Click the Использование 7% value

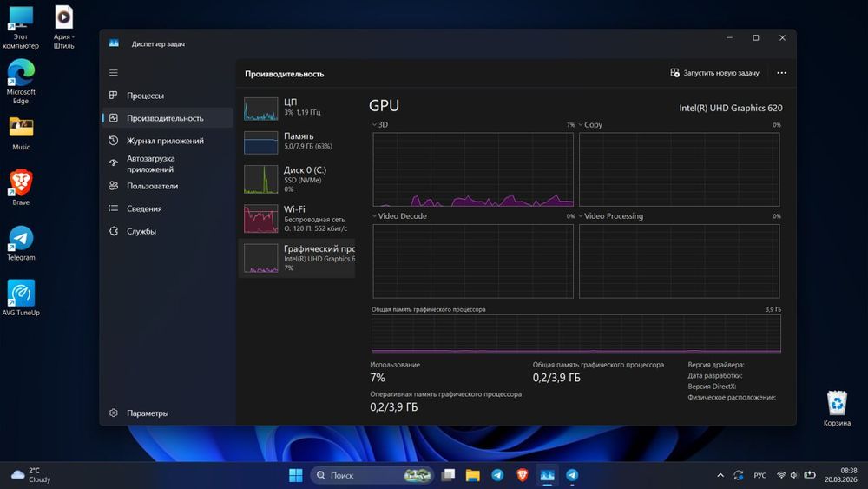378,378
